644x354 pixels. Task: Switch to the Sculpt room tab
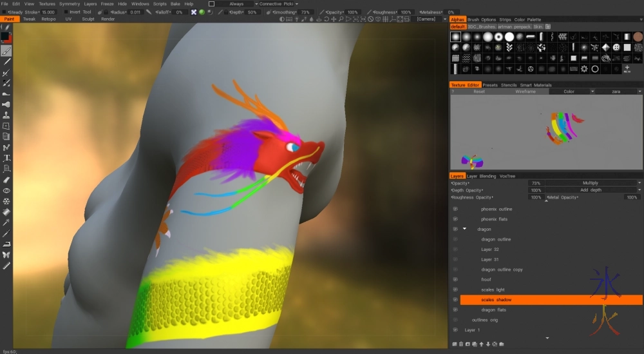[x=88, y=19]
